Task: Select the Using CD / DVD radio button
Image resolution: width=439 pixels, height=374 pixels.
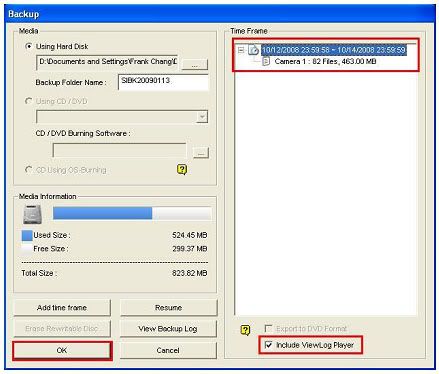Action: point(29,101)
